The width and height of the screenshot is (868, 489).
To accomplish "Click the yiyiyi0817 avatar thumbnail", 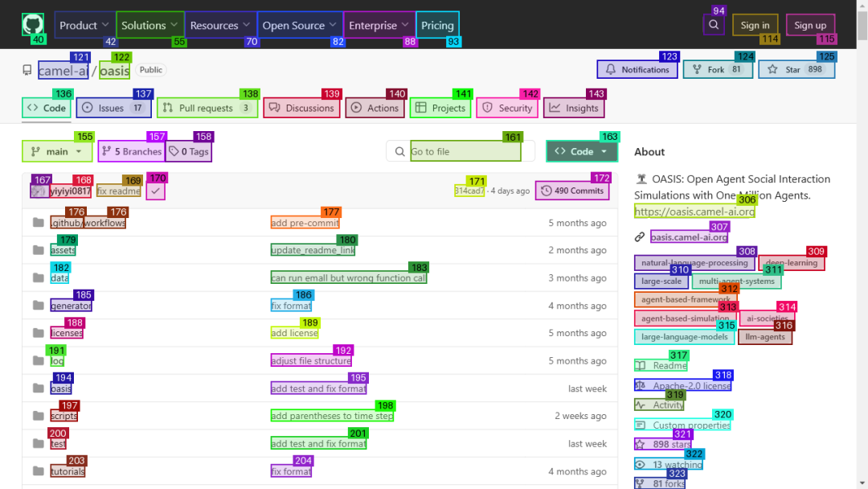I will pyautogui.click(x=39, y=191).
